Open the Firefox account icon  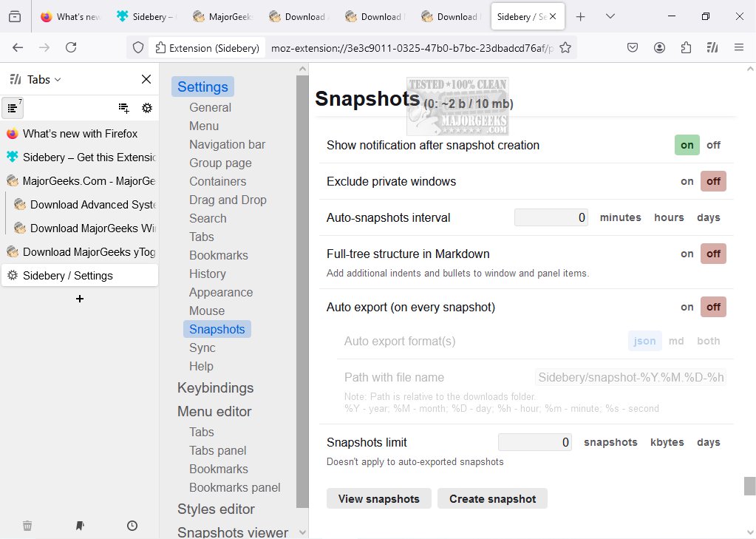(x=660, y=47)
